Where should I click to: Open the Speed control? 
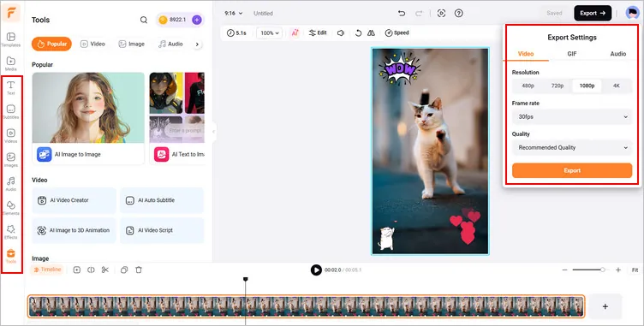click(x=397, y=33)
